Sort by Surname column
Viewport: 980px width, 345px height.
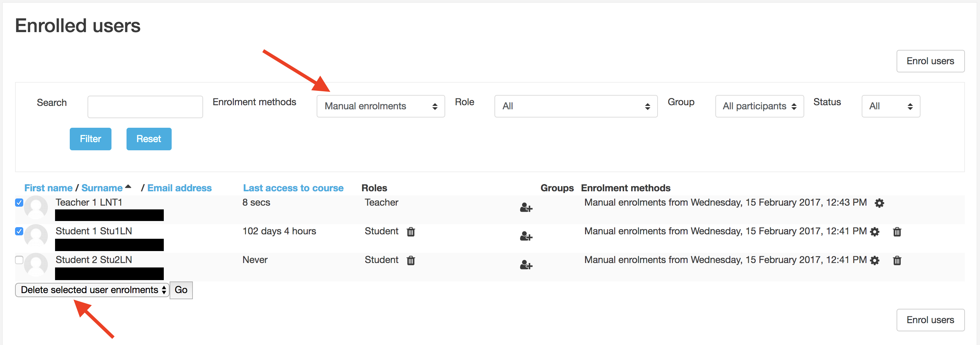102,188
